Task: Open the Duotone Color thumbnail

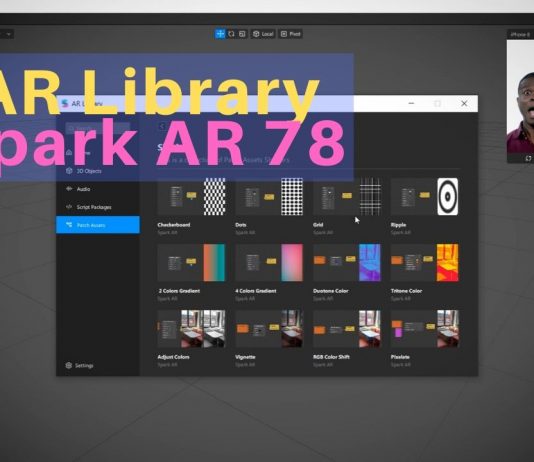Action: 347,262
